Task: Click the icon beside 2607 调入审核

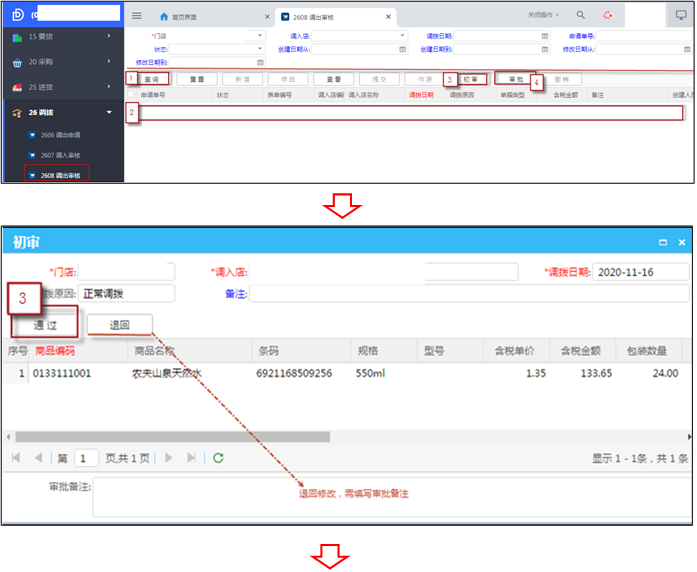Action: pos(32,155)
